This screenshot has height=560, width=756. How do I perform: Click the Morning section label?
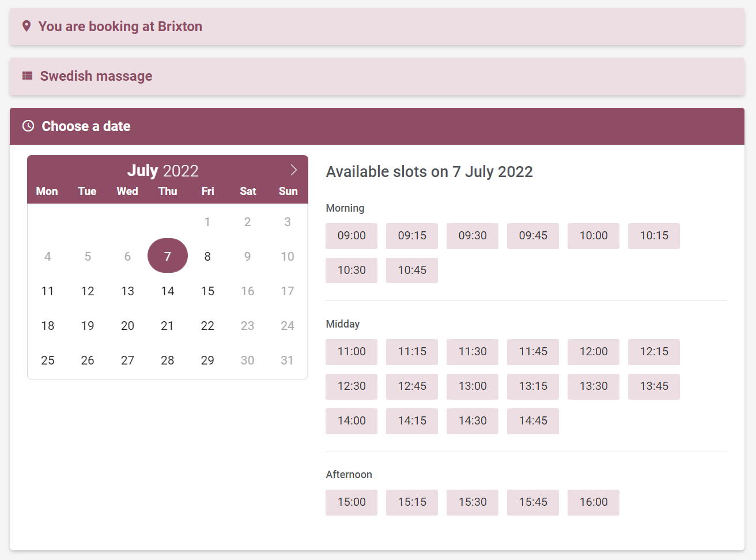345,208
